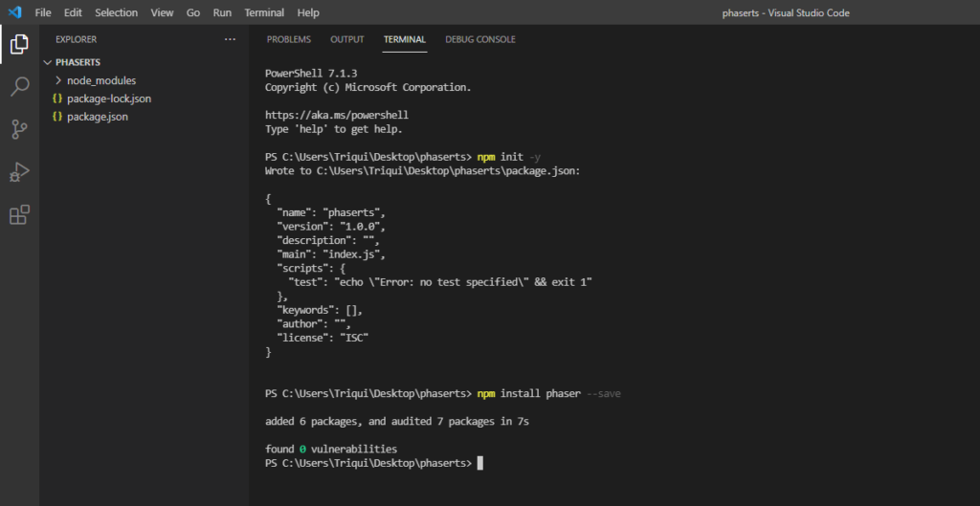Image resolution: width=980 pixels, height=506 pixels.
Task: Click 'added 6 packages' output line
Action: (397, 422)
